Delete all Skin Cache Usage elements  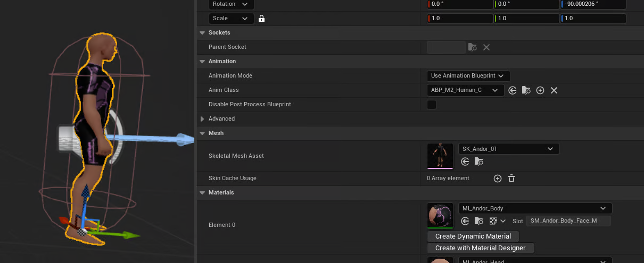[x=511, y=179]
